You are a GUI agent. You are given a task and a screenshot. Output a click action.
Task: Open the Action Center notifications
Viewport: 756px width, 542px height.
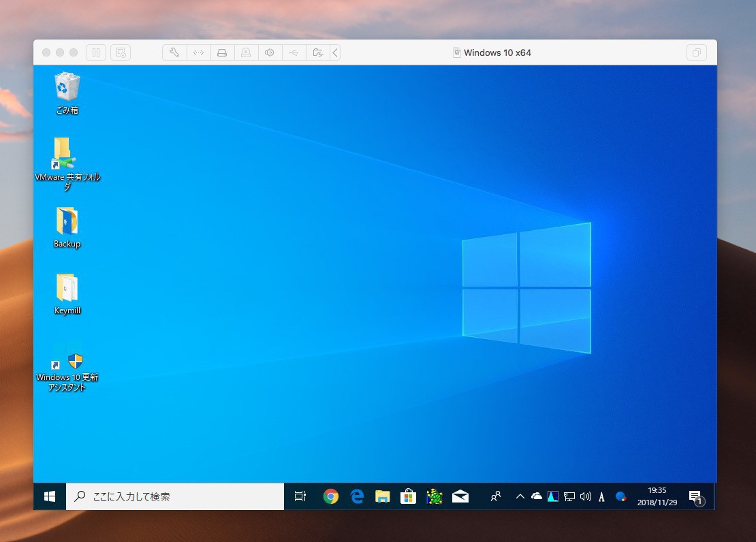point(695,496)
